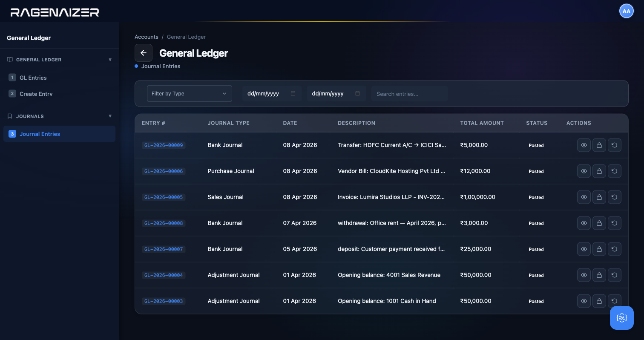Open the Filter by Type dropdown
The width and height of the screenshot is (644, 340).
pos(190,94)
